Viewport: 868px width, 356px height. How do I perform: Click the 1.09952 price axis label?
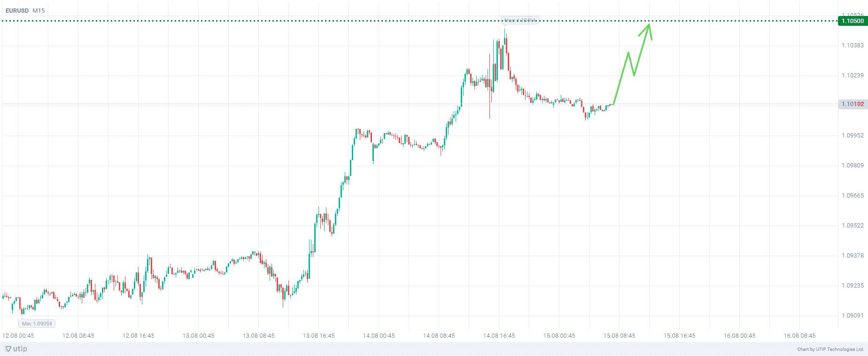pyautogui.click(x=852, y=136)
